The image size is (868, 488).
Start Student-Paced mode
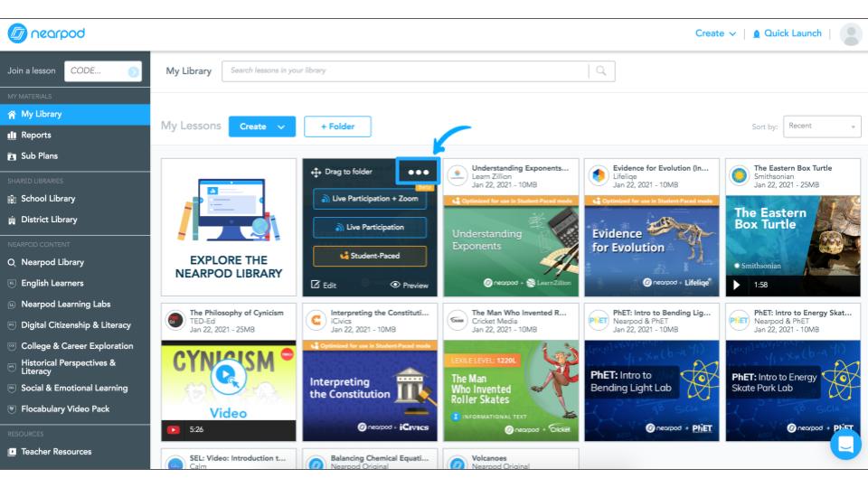tap(370, 256)
